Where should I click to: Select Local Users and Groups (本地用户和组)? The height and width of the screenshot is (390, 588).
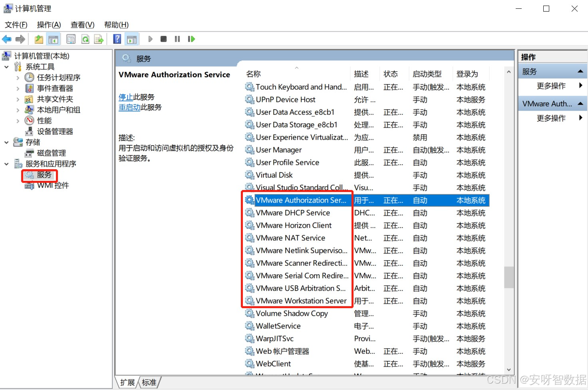[59, 110]
